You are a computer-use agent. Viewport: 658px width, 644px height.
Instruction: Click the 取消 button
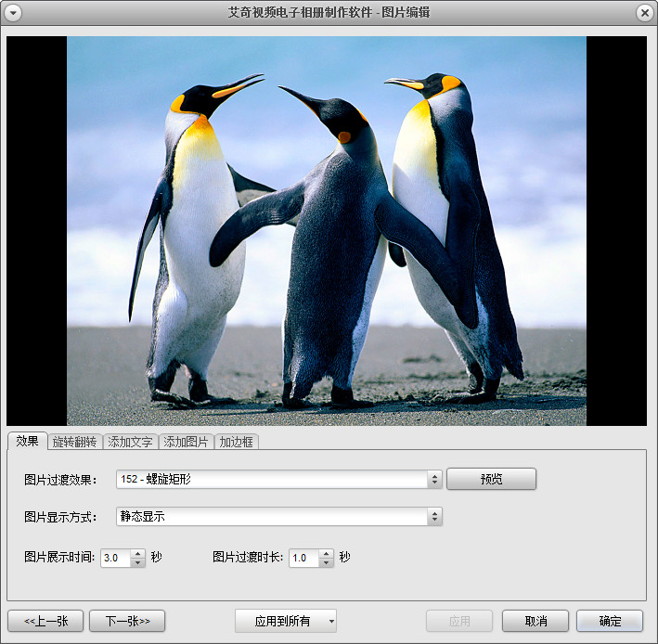535,621
